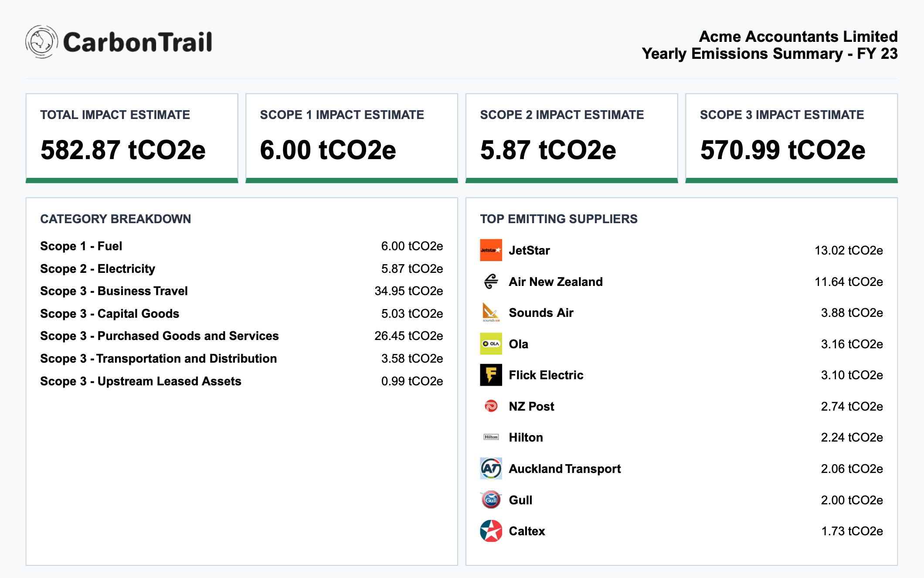
Task: Click the Caltex star logo
Action: (x=491, y=531)
